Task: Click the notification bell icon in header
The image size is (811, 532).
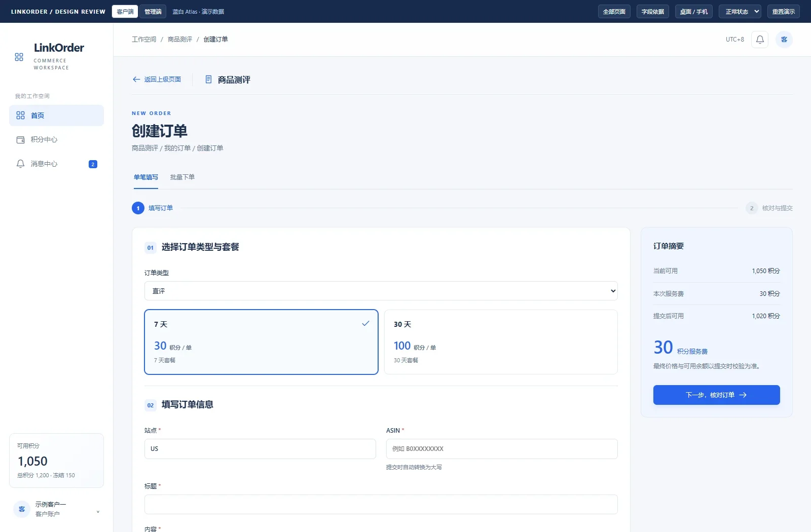Action: click(x=760, y=40)
